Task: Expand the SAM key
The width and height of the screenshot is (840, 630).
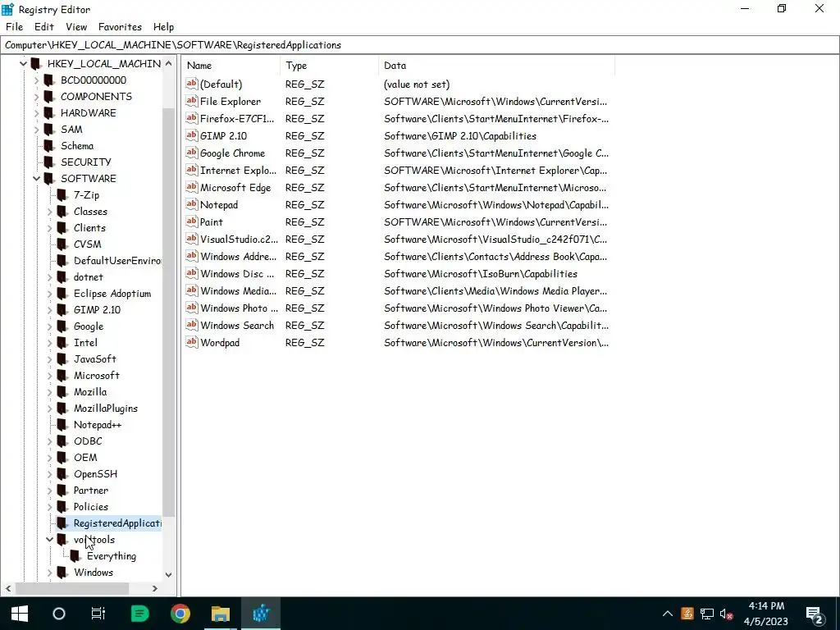Action: [36, 130]
